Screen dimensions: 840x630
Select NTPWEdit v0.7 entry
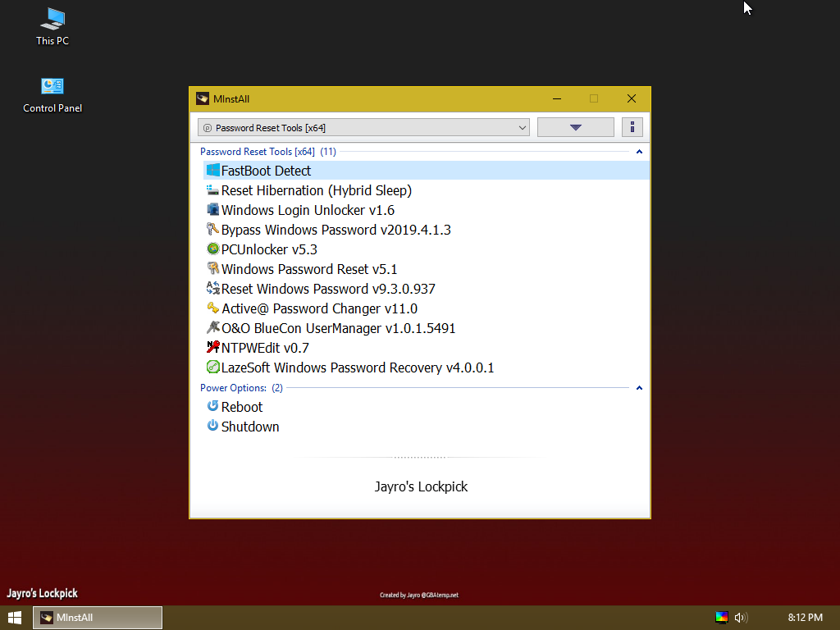click(427, 348)
